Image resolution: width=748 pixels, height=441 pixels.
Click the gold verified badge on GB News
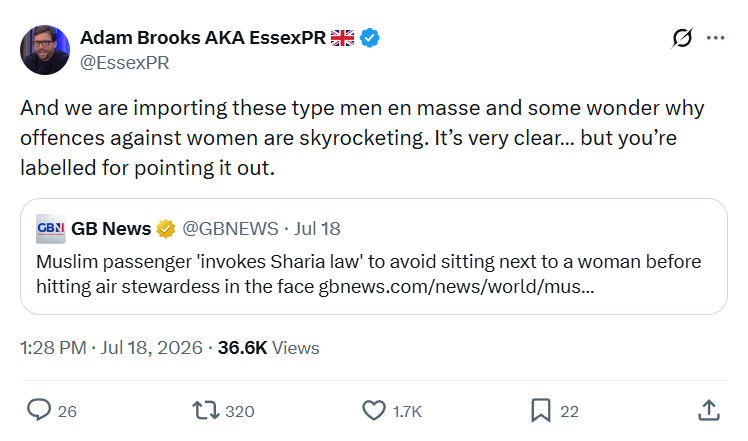[x=166, y=229]
